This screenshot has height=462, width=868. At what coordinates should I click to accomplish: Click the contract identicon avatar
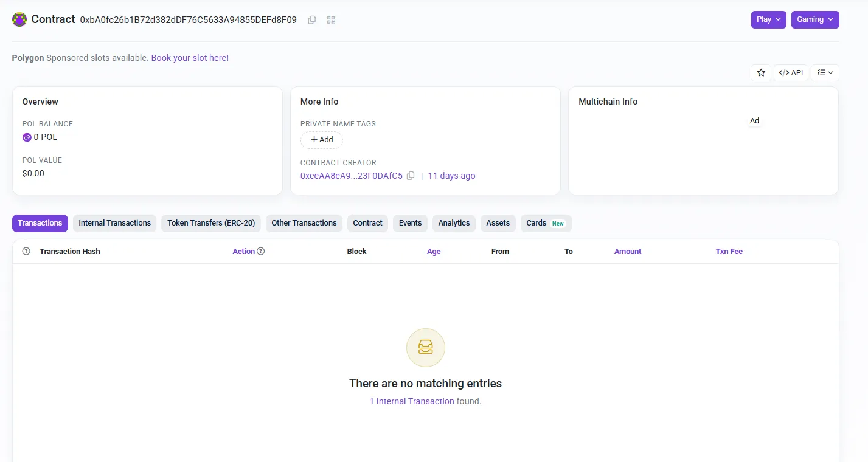(x=19, y=19)
